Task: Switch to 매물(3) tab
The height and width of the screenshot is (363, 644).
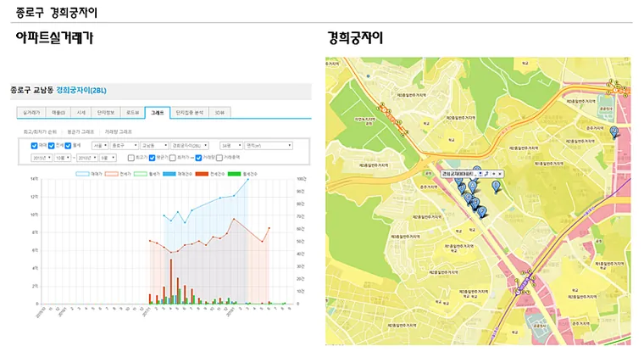Action: pos(58,113)
